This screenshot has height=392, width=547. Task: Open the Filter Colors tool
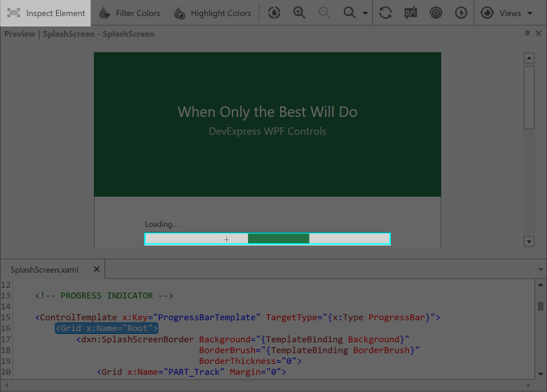[x=129, y=13]
